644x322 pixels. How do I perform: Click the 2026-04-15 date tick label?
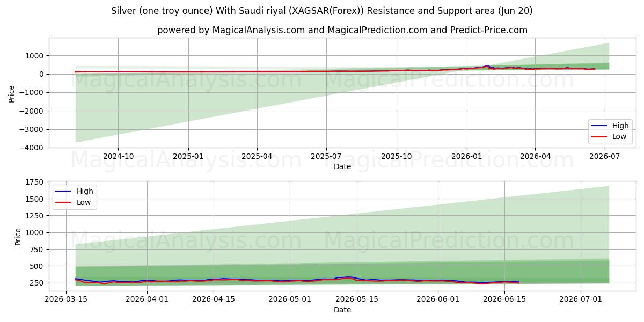point(214,299)
